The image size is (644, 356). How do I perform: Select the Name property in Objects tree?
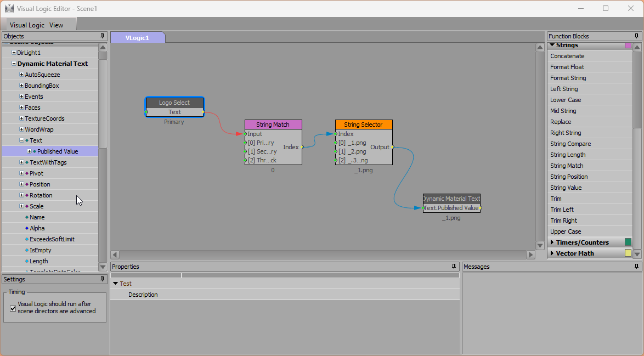click(x=37, y=217)
